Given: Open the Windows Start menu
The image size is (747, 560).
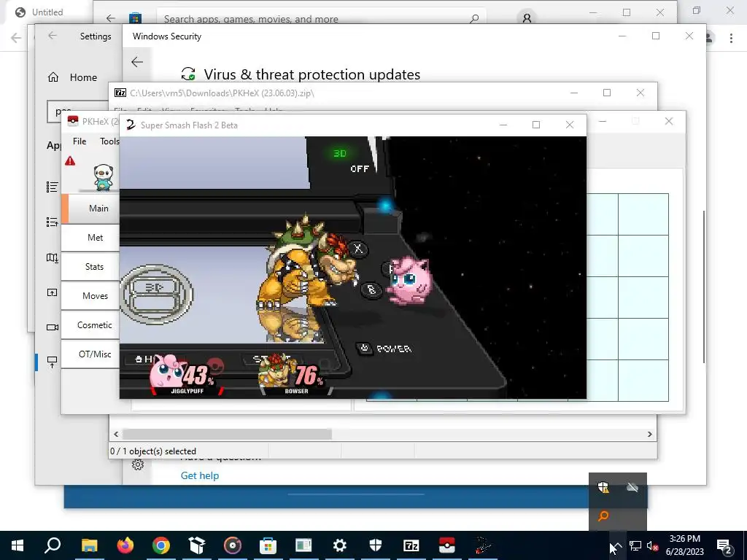Looking at the screenshot, I should point(18,545).
